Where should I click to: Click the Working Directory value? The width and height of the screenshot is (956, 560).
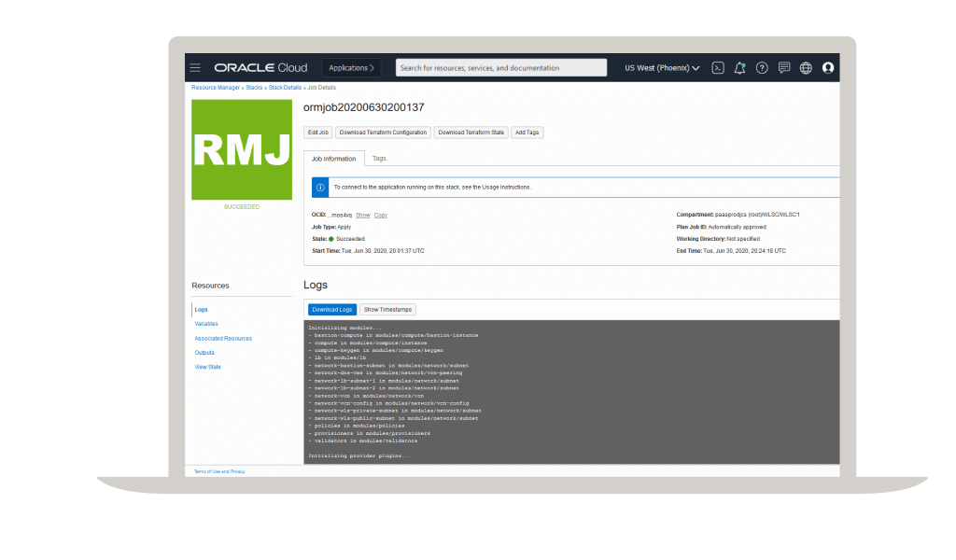pos(743,239)
